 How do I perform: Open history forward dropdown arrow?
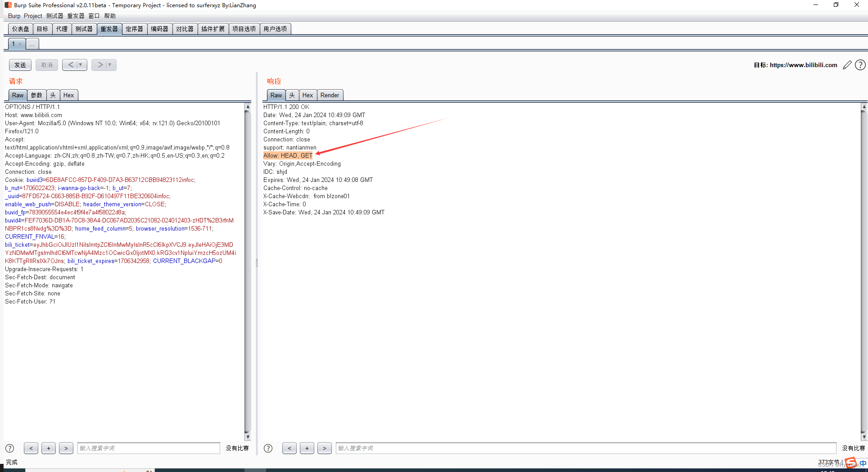click(x=110, y=65)
